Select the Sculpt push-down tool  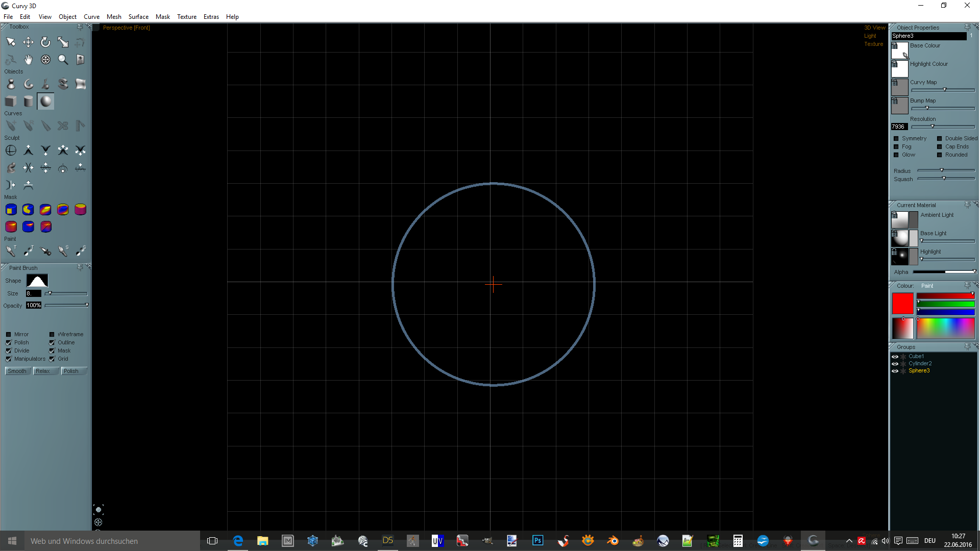[45, 151]
